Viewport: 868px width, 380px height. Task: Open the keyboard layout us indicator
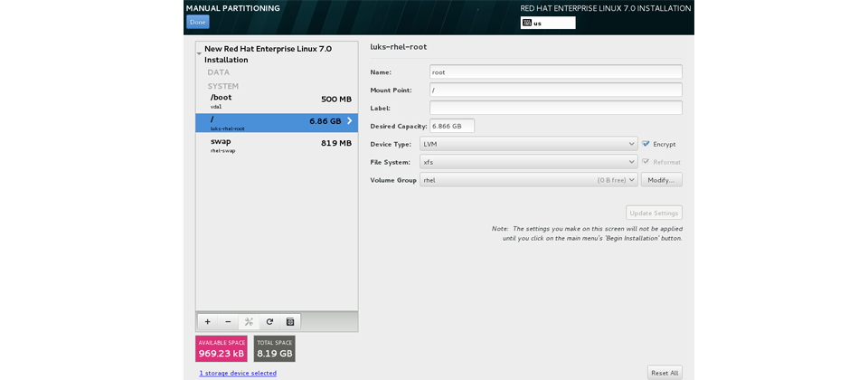click(x=548, y=23)
